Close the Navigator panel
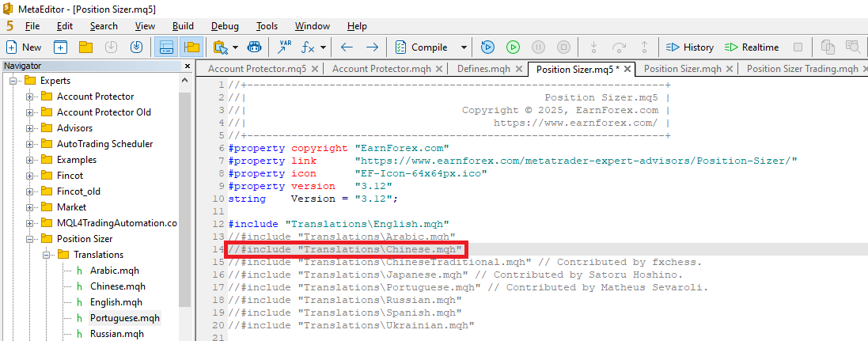This screenshot has width=868, height=341. [x=188, y=66]
